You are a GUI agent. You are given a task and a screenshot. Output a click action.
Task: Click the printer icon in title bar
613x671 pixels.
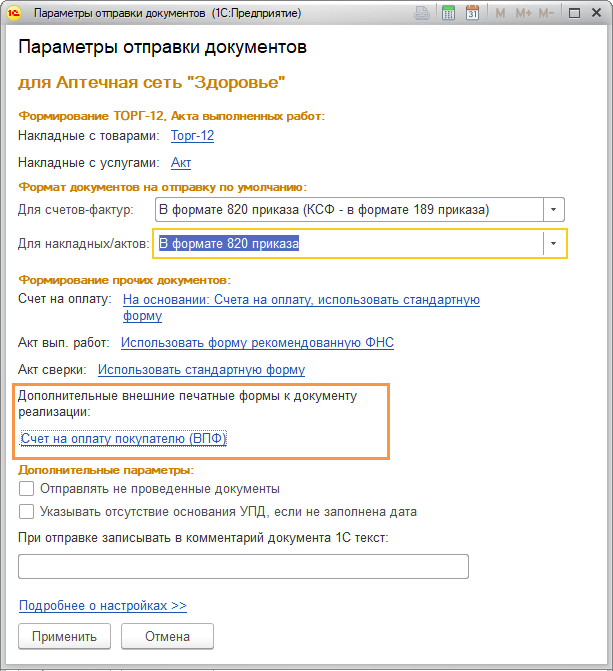pyautogui.click(x=422, y=13)
